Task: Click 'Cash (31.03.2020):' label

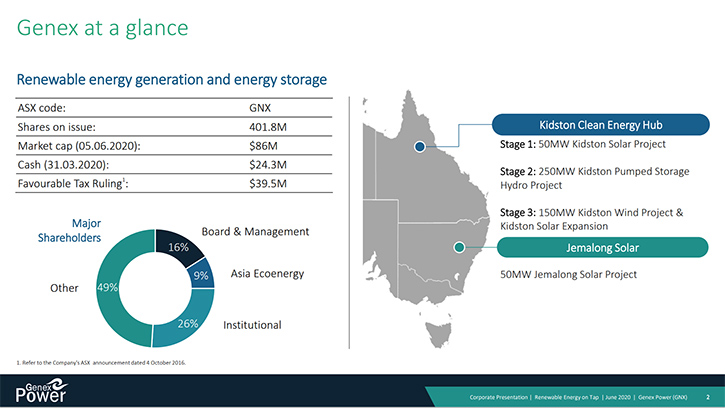Action: (x=63, y=165)
